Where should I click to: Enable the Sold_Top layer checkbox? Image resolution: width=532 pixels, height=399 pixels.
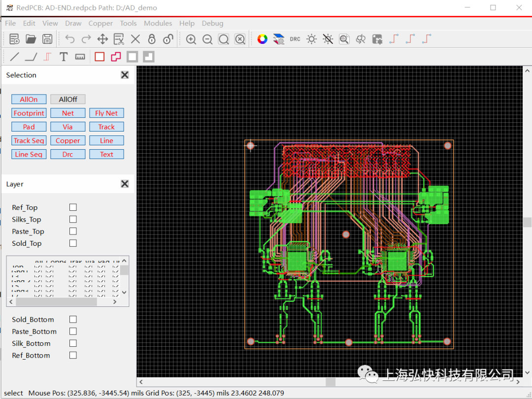[x=73, y=243]
